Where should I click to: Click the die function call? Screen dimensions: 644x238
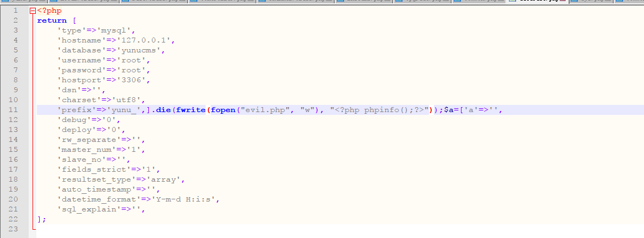163,110
